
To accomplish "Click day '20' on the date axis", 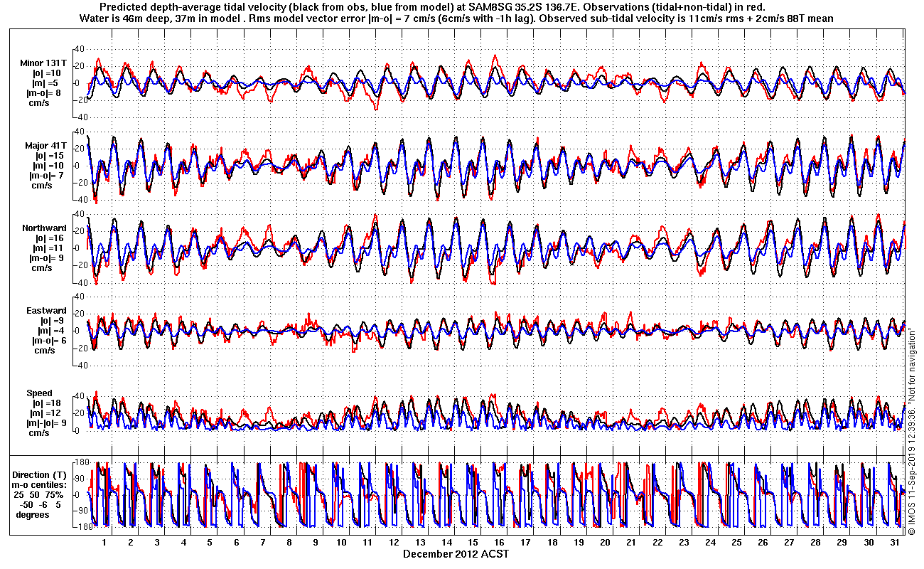I will point(606,543).
